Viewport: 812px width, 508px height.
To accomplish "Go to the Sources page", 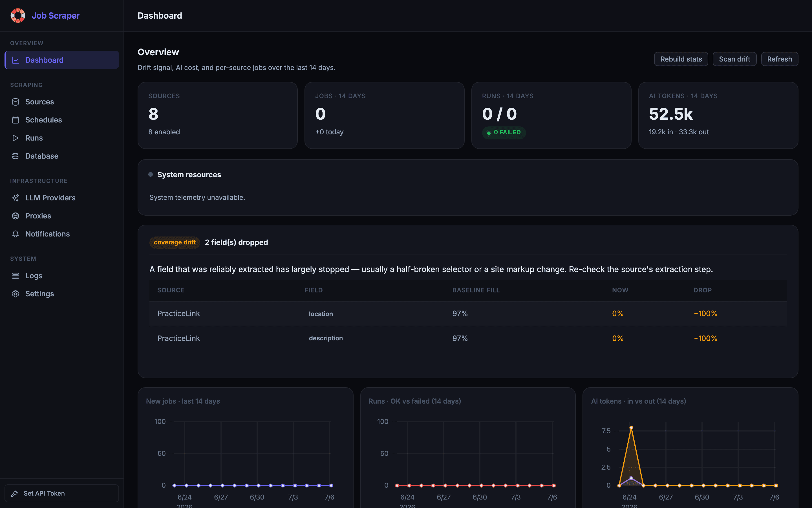I will tap(62, 102).
